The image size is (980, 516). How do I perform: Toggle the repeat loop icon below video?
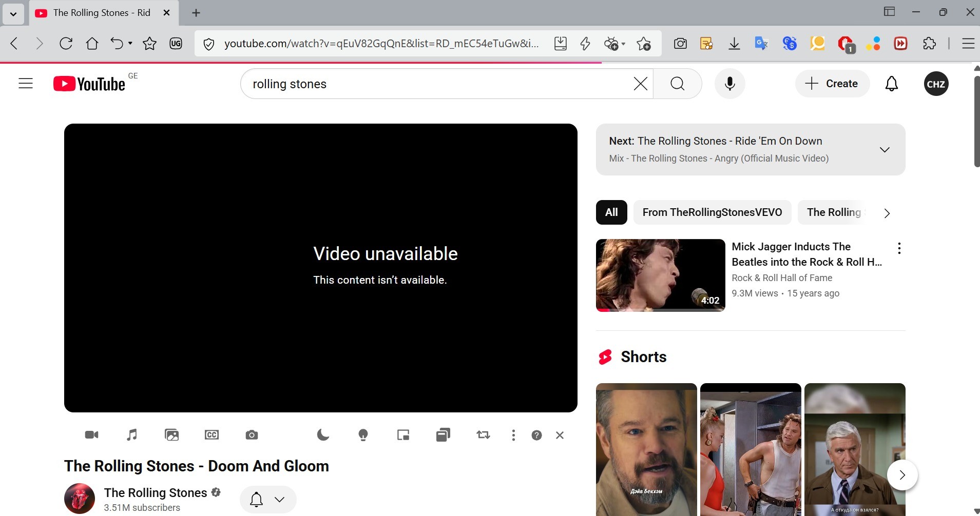[x=483, y=435]
